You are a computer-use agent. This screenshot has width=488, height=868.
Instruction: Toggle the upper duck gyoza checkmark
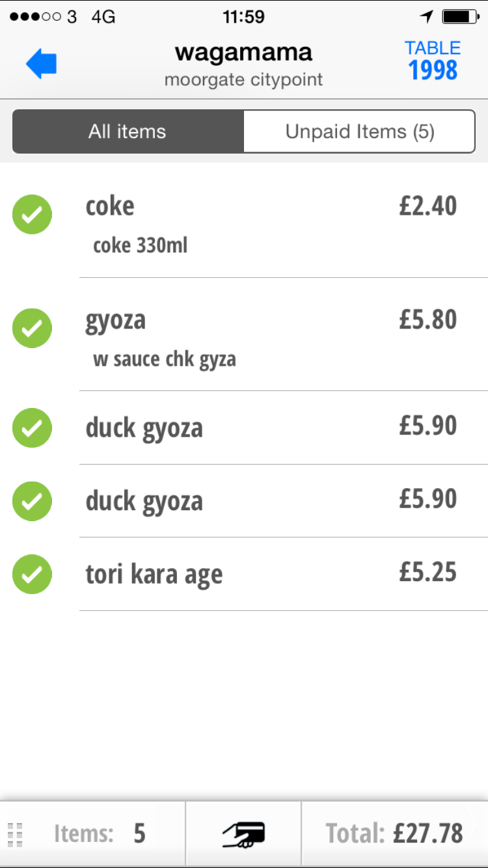(x=32, y=427)
